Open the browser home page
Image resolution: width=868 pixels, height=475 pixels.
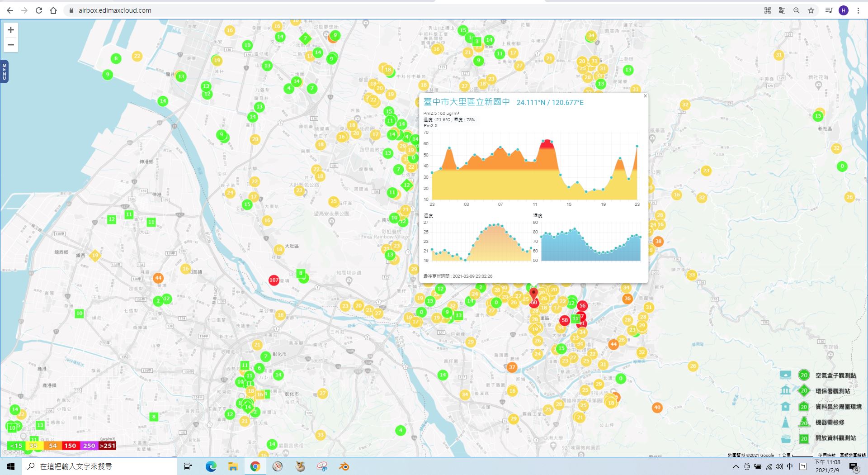tap(53, 10)
